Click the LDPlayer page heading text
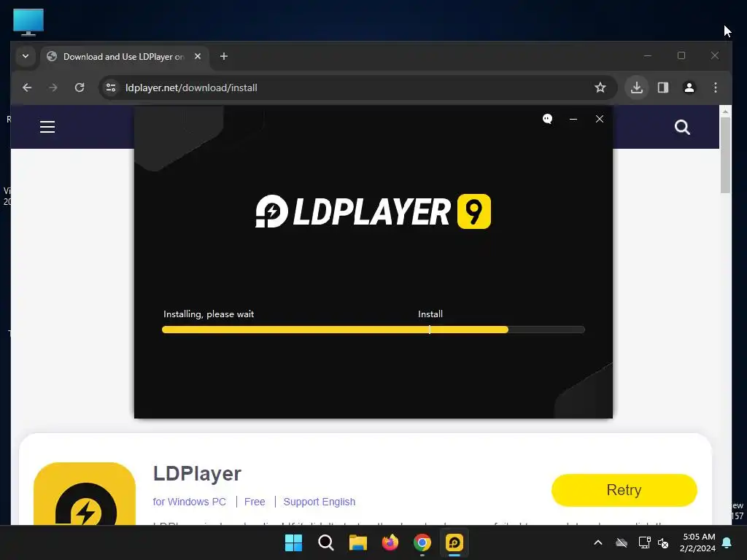 click(197, 473)
